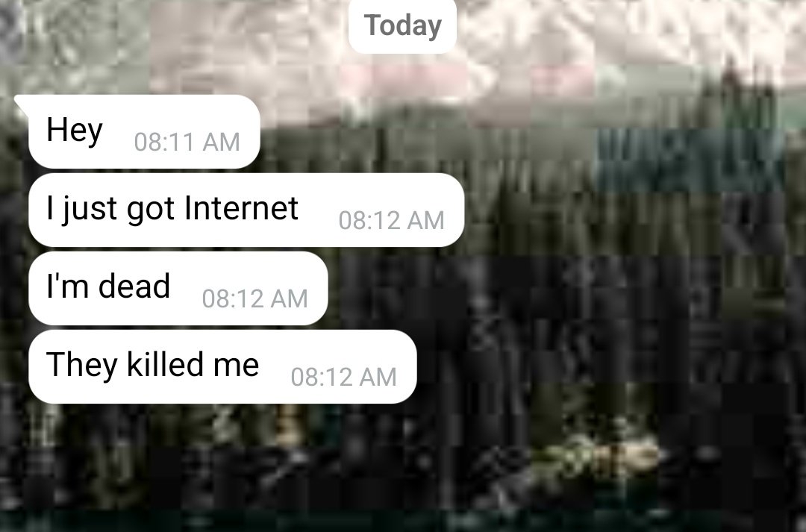
Task: Tap the empty chat wallpaper below the messages
Action: coord(403,463)
